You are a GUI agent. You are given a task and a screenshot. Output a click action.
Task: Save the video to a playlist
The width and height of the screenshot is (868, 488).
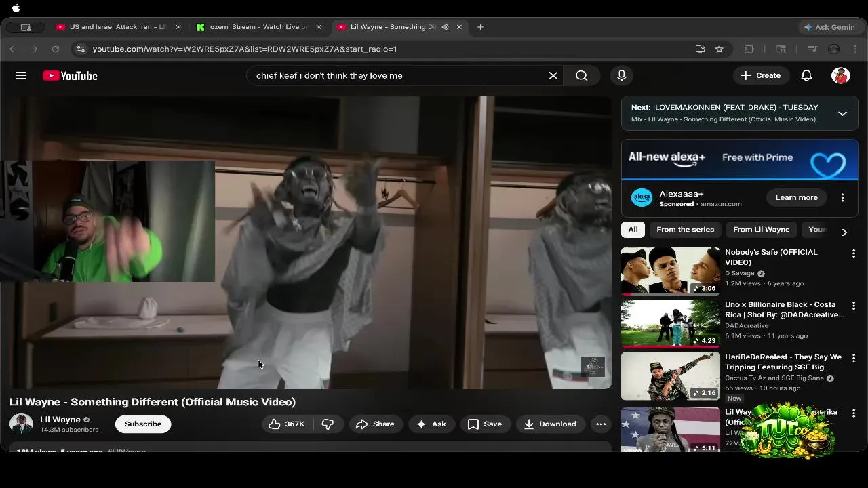485,424
